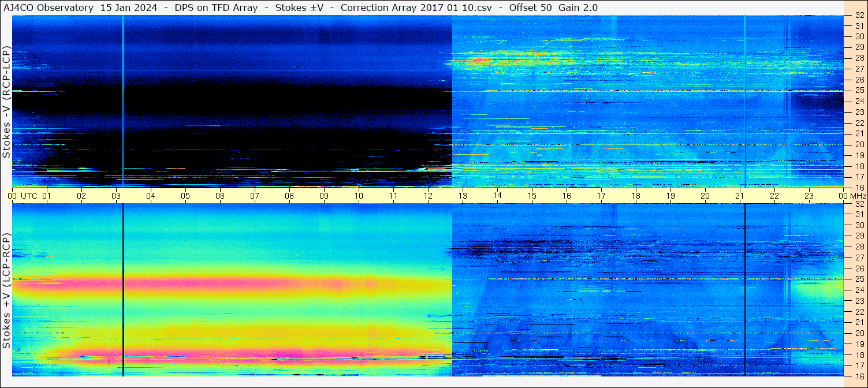Click 31 MHz label of upper -V panel
Viewport: 868px width, 388px height.
pyautogui.click(x=859, y=26)
